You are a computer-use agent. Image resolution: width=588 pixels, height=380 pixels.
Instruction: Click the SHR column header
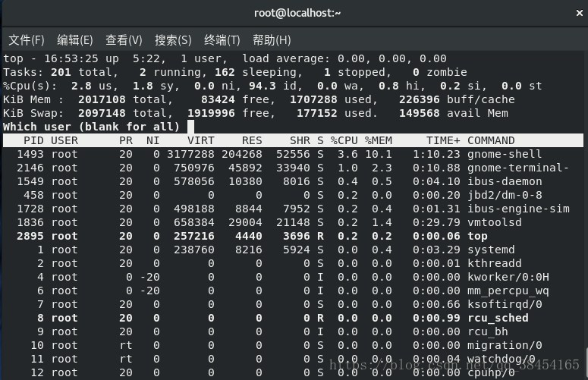300,140
